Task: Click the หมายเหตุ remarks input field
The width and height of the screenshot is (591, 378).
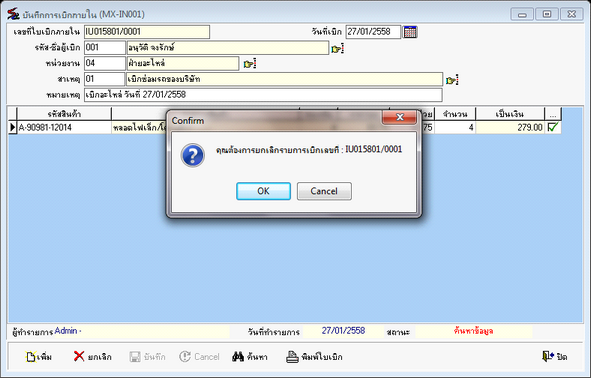Action: (x=263, y=95)
